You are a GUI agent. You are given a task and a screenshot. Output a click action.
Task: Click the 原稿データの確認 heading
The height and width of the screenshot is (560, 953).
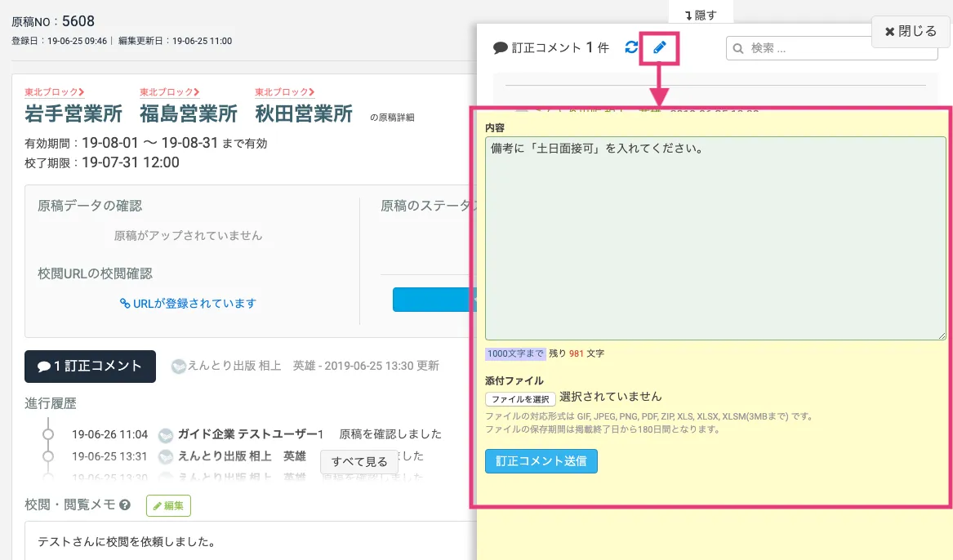coord(90,206)
